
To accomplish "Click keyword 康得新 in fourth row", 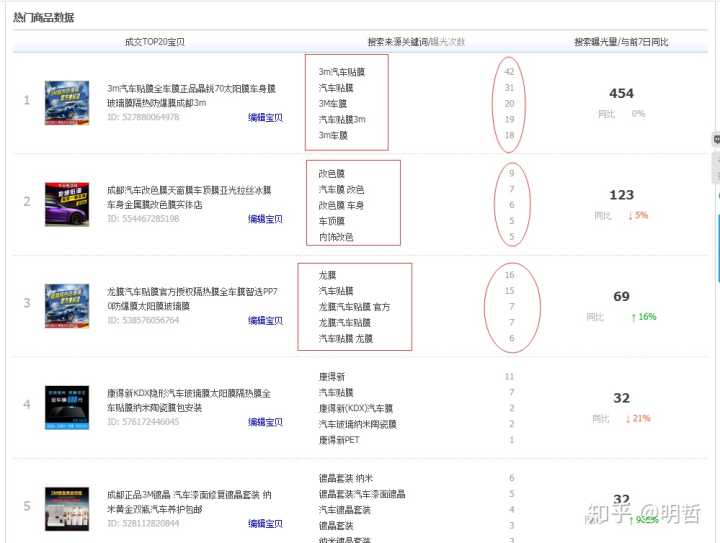I will coord(332,376).
